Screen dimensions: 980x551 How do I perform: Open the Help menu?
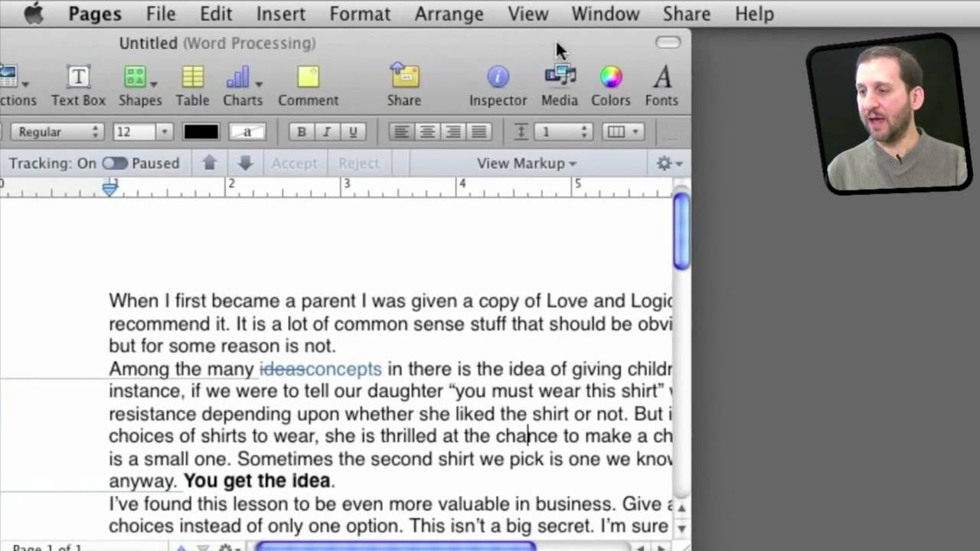coord(754,14)
